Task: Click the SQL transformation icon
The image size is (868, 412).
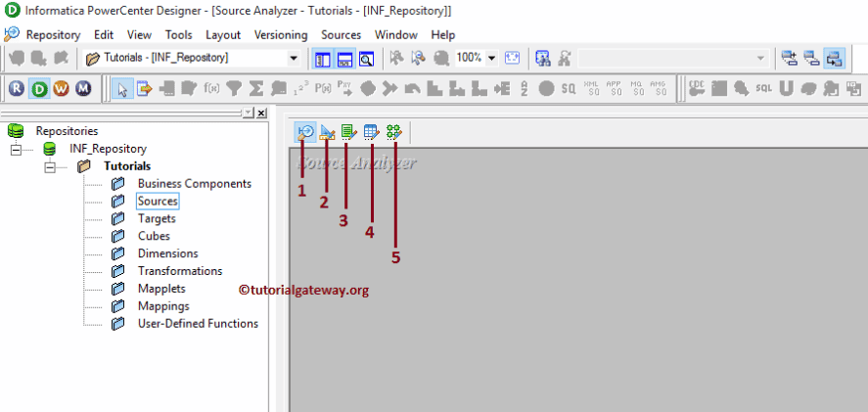Action: (x=763, y=88)
